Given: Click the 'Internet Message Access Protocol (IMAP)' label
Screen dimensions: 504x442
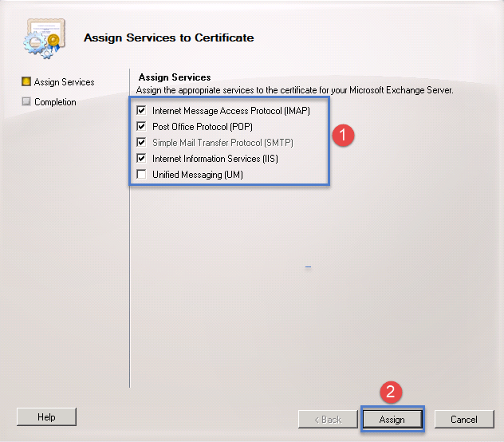Looking at the screenshot, I should click(231, 111).
